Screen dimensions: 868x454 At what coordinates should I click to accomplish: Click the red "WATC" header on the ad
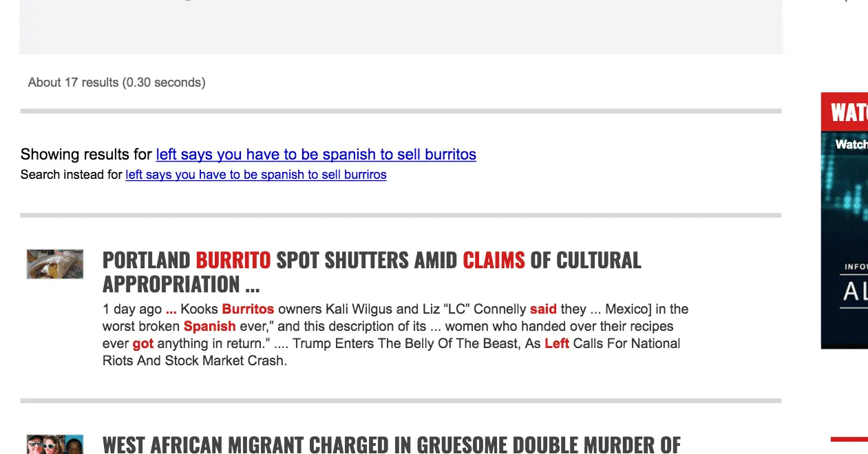pyautogui.click(x=848, y=112)
